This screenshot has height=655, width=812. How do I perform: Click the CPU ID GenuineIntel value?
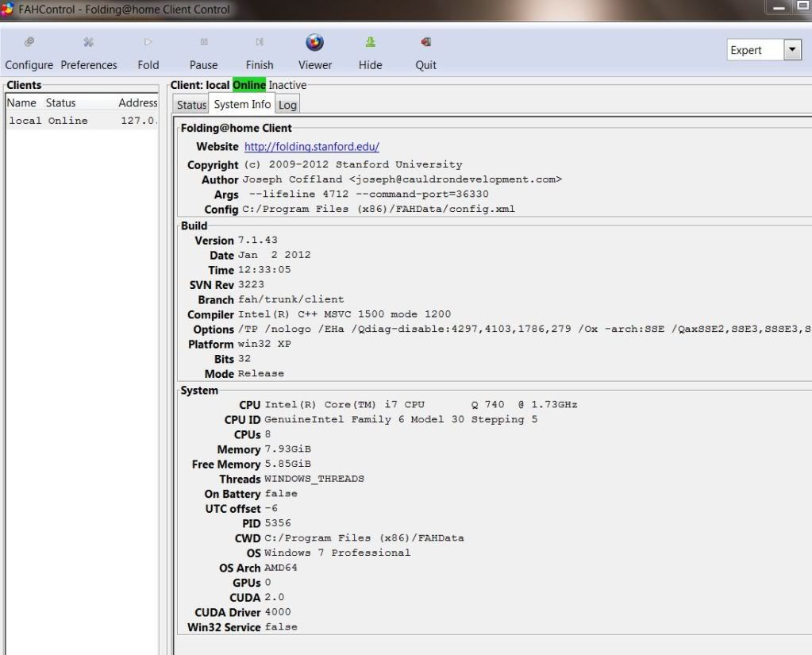point(401,419)
